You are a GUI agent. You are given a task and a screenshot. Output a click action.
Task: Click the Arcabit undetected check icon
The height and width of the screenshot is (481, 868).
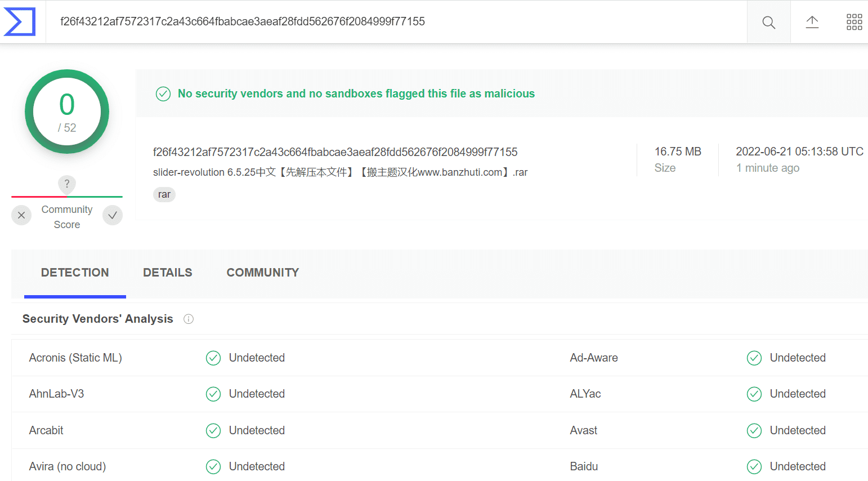pos(213,431)
